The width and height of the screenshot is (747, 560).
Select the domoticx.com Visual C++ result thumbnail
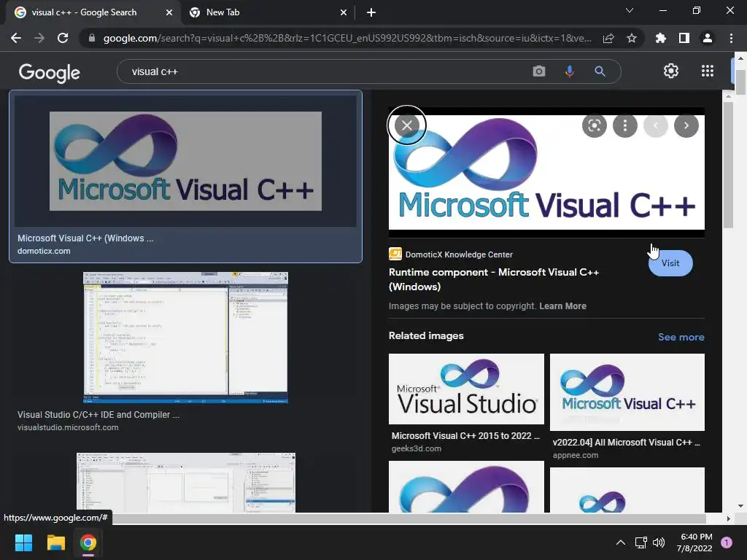185,161
